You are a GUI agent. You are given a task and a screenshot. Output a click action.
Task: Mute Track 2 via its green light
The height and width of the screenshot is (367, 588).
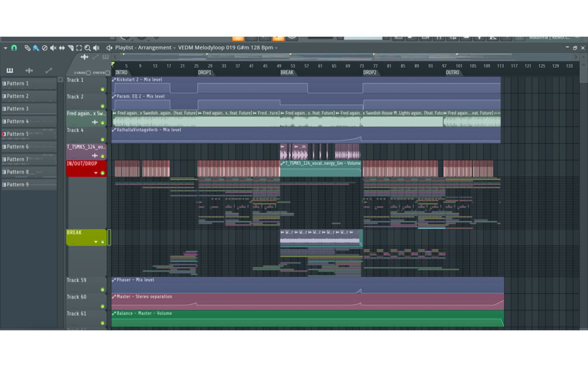102,106
